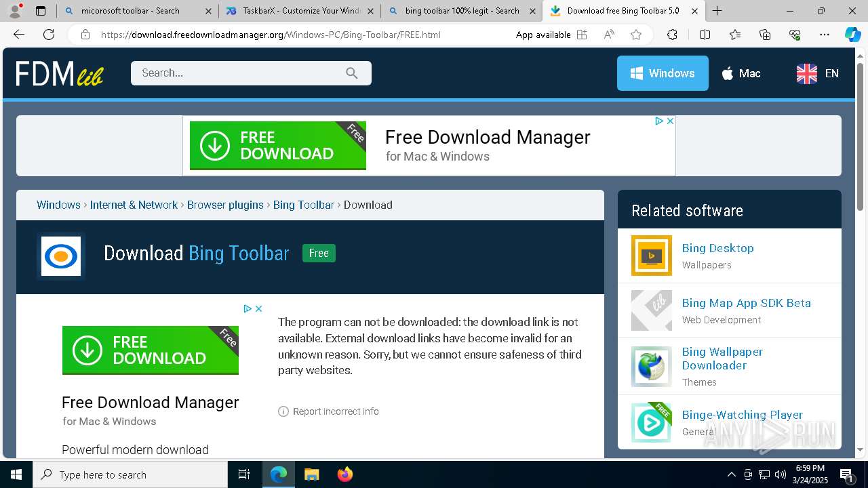Click the left ad FREE DOWNLOAD button

tap(151, 350)
